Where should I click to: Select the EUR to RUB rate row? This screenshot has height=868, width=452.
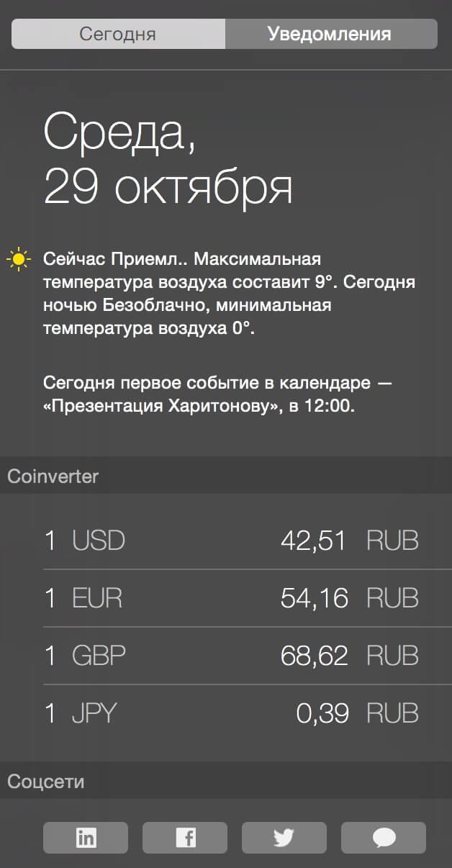point(231,598)
